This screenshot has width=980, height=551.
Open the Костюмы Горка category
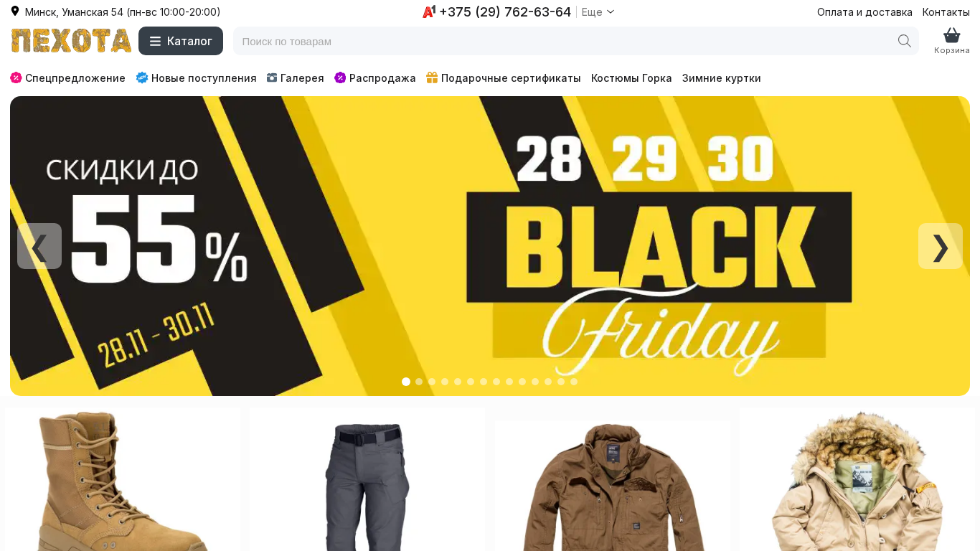pos(631,77)
